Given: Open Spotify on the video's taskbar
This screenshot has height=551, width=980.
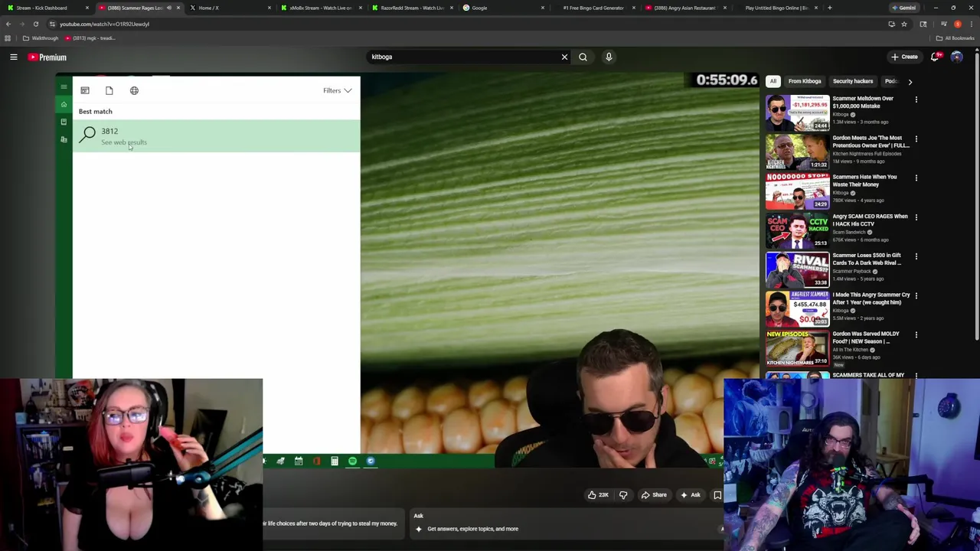Looking at the screenshot, I should (352, 461).
